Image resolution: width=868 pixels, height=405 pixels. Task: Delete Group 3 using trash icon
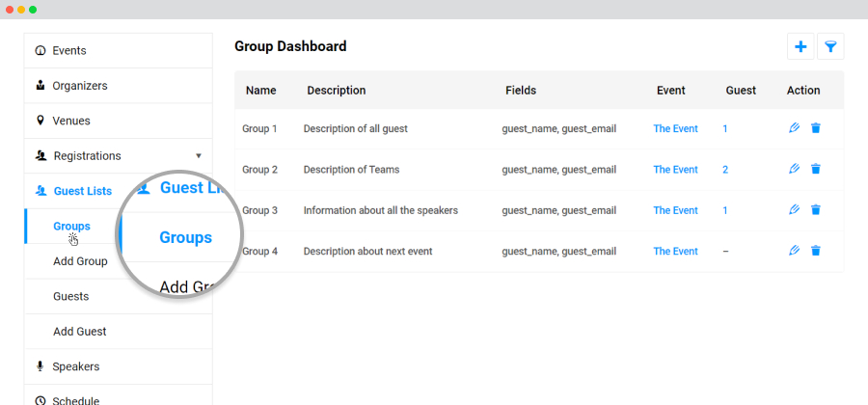point(815,210)
